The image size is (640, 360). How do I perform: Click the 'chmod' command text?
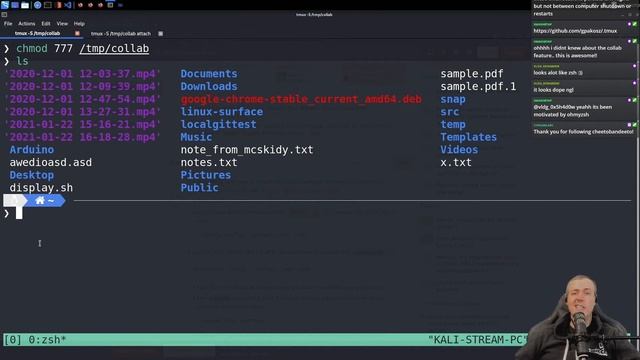pyautogui.click(x=32, y=49)
